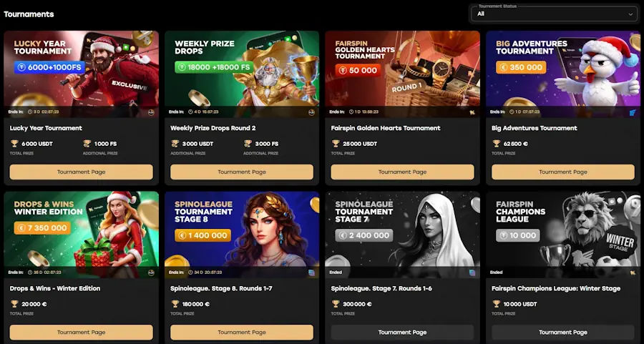Open Tournament Page for Fairspin Golden Hearts
644x344 pixels.
(x=402, y=172)
